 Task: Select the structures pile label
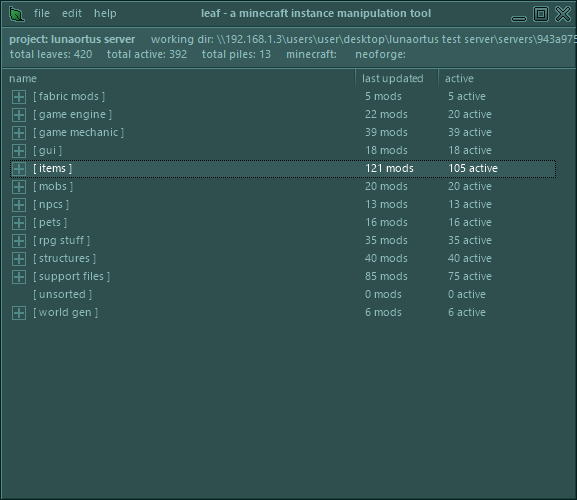[64, 258]
